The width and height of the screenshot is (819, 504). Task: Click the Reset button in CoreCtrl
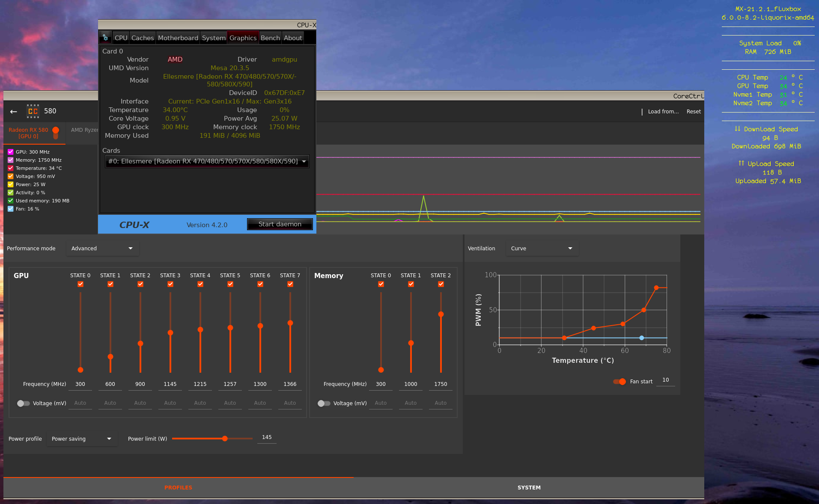coord(693,111)
